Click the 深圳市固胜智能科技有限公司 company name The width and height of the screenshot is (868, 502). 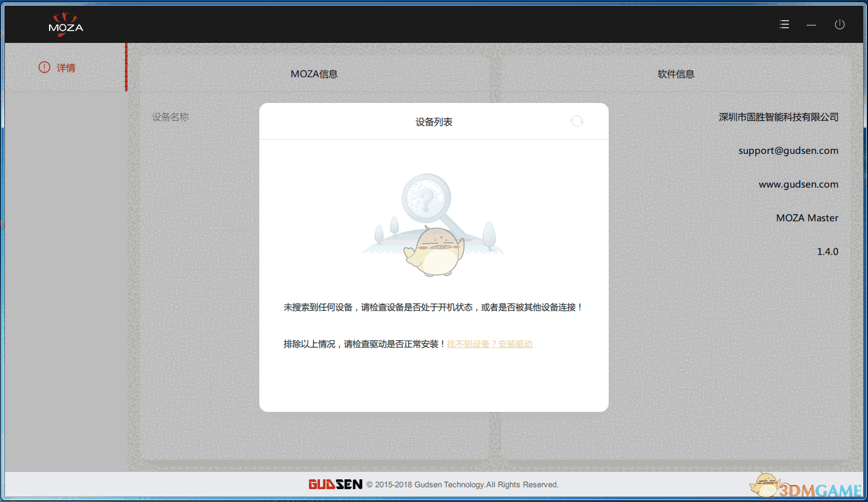click(777, 116)
